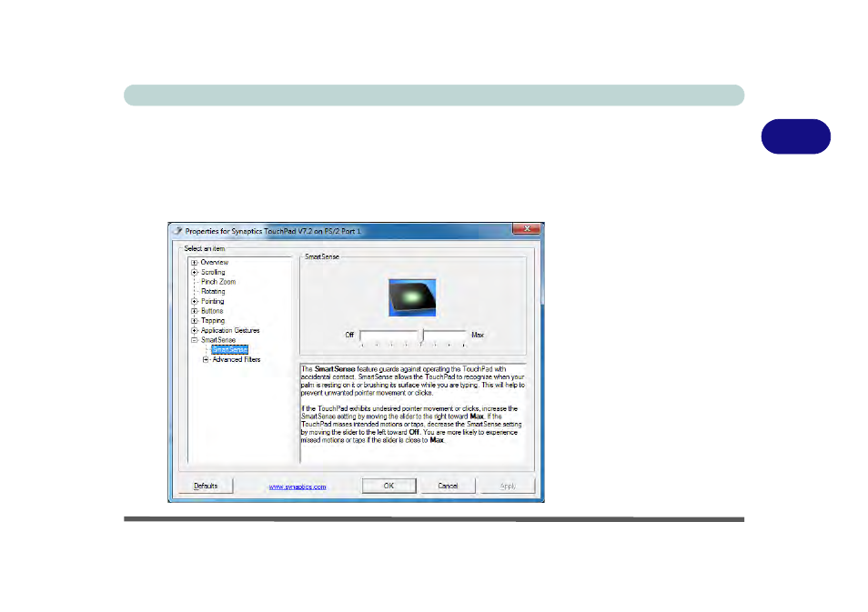868x612 pixels.
Task: Click the touchpad icon in title bar
Action: pos(177,231)
